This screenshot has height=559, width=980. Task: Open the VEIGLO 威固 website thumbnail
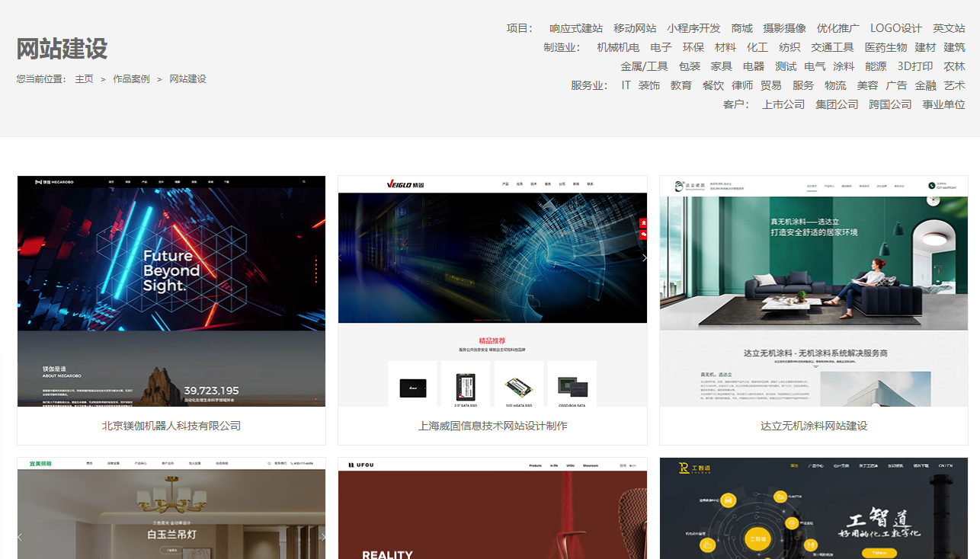click(x=492, y=291)
